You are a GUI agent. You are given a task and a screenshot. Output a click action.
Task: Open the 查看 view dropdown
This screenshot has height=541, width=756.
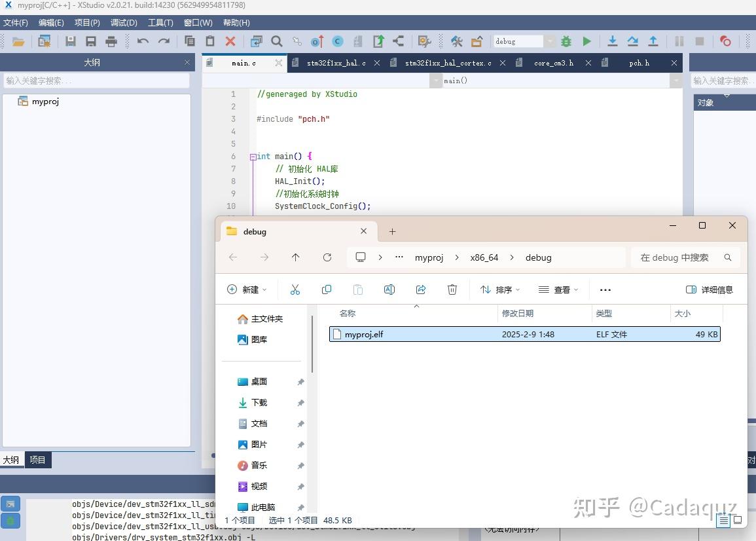[558, 289]
